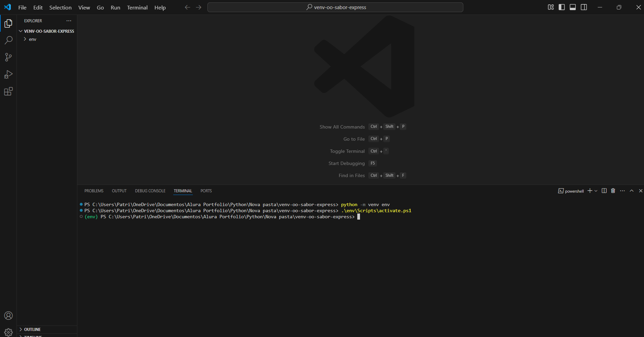Image resolution: width=644 pixels, height=337 pixels.
Task: Create a new terminal with plus icon
Action: pyautogui.click(x=590, y=191)
